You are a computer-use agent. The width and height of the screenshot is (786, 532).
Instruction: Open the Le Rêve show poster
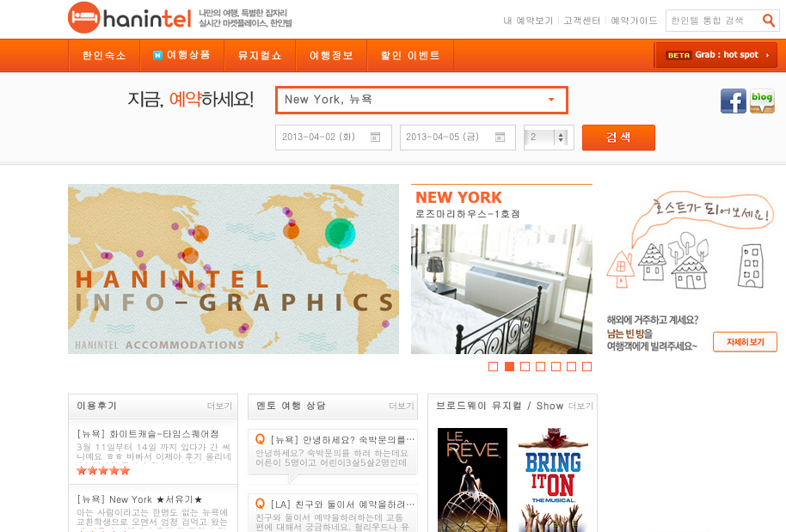(472, 480)
